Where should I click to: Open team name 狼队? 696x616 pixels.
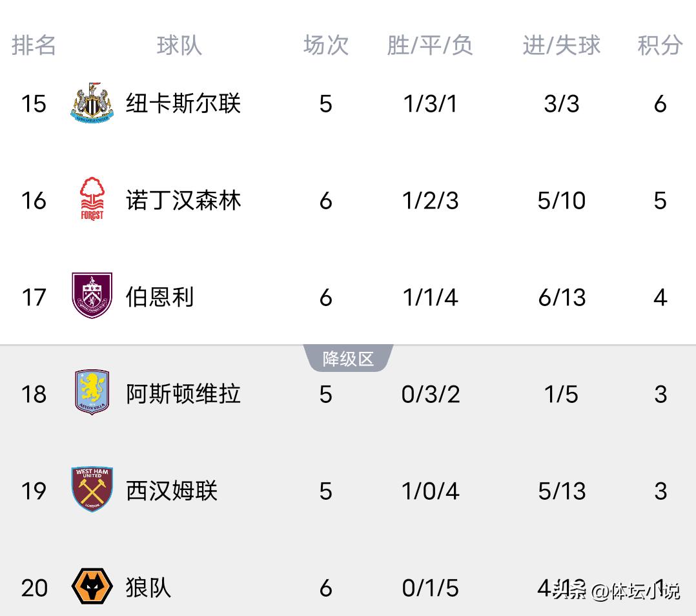(148, 588)
